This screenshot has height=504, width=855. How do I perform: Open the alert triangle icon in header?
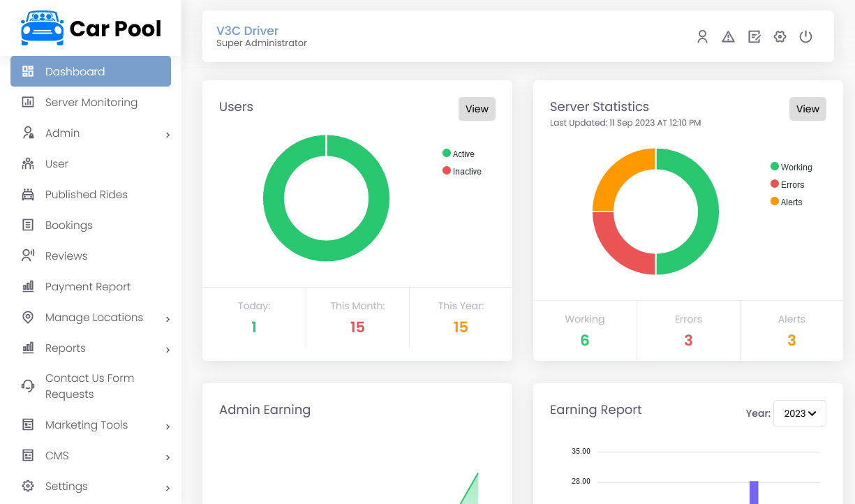(728, 37)
